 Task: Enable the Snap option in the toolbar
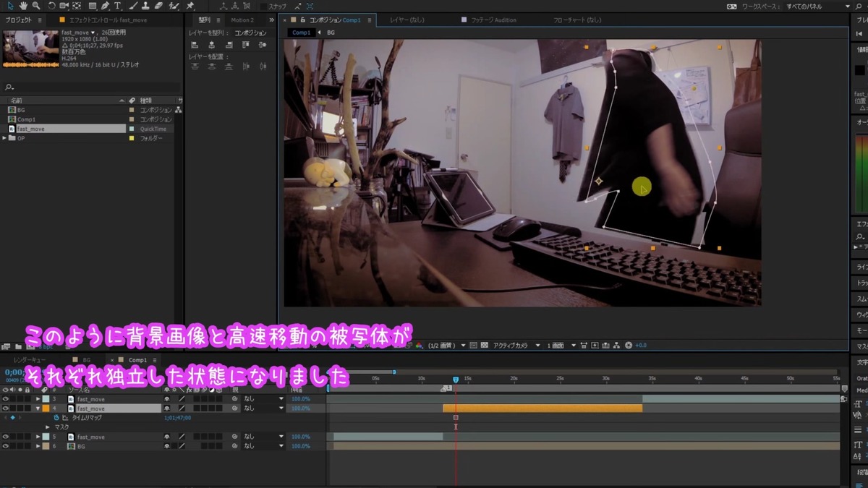click(x=263, y=6)
